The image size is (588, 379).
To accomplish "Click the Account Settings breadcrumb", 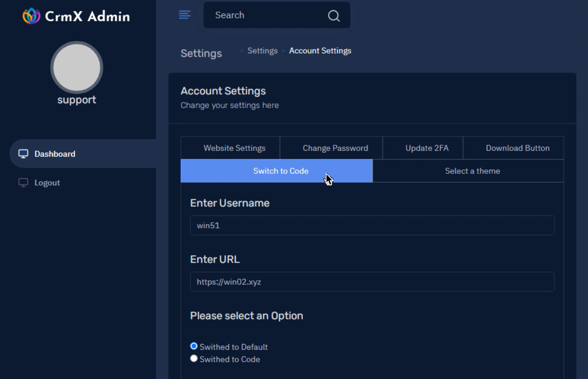I will point(320,50).
